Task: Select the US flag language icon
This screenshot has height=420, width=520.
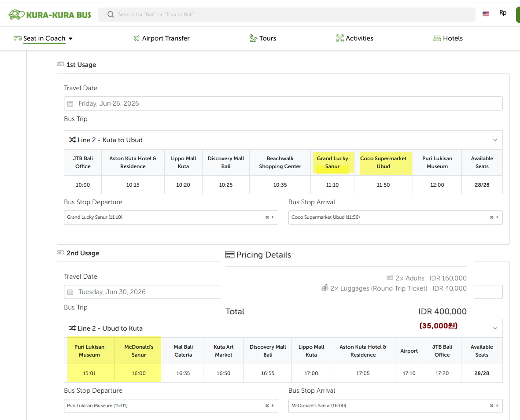Action: [486, 14]
